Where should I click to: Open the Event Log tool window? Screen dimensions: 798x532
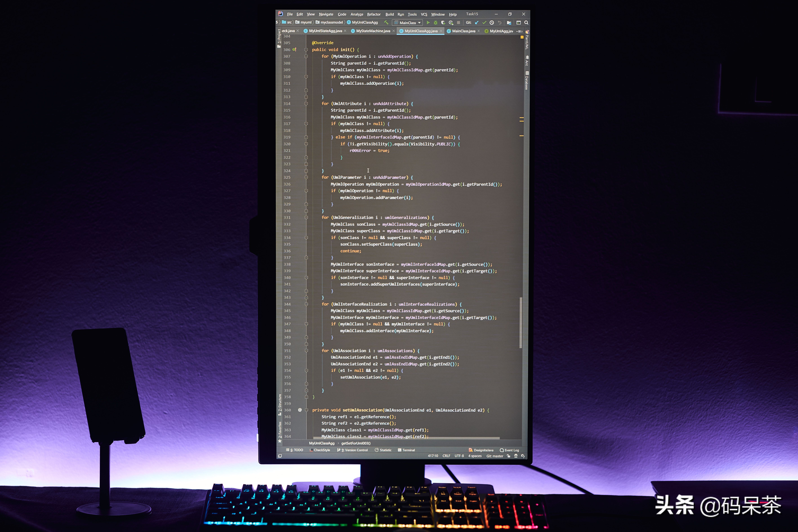(x=509, y=450)
